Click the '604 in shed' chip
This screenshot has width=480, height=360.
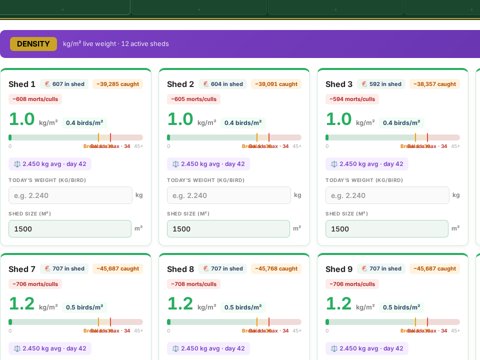tap(223, 84)
